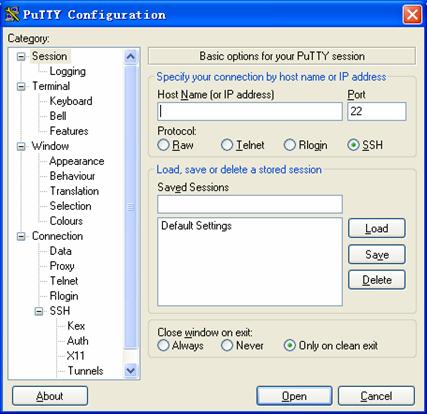
Task: Click the category tree scroll-up arrow
Action: 130,57
